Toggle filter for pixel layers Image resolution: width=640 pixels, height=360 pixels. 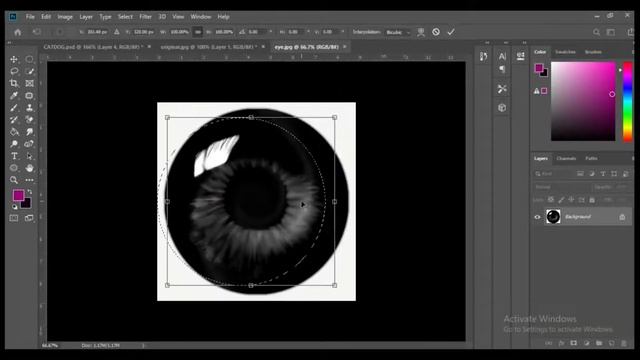580,174
